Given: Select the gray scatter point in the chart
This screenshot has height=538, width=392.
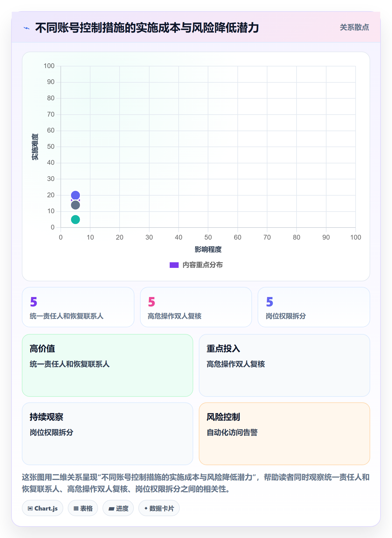Looking at the screenshot, I should click(75, 205).
